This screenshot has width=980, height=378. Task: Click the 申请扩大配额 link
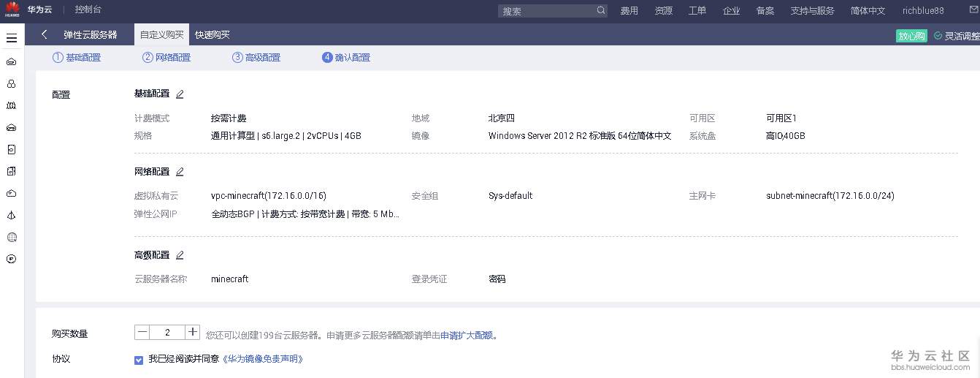[467, 336]
